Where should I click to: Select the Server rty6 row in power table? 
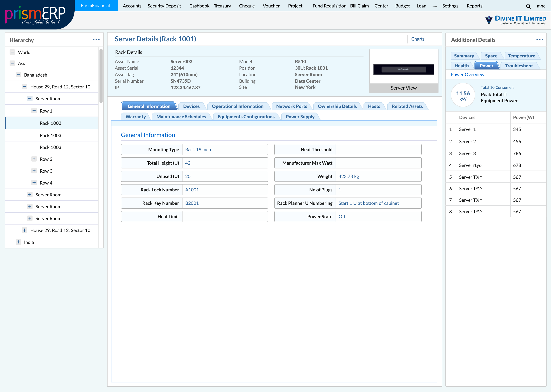496,165
